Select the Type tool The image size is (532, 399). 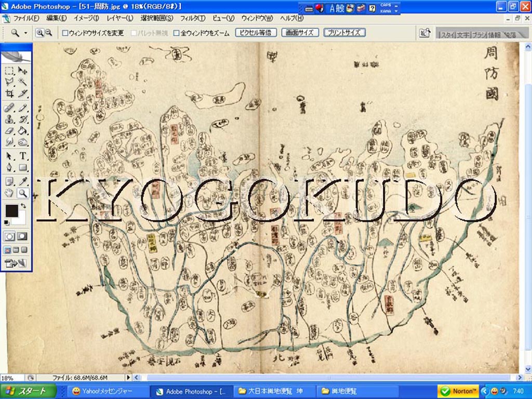click(x=22, y=156)
